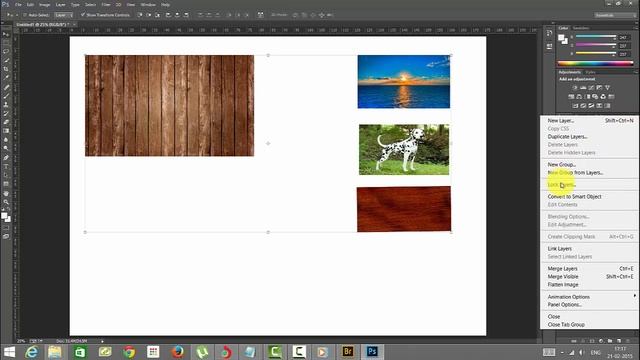
Task: Select the Rectangular Marquee tool
Action: 6,43
